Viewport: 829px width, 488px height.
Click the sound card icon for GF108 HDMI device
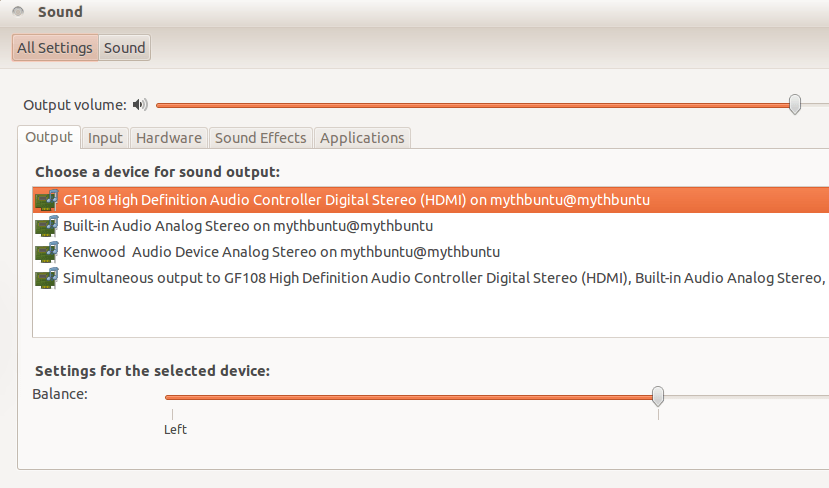pos(47,200)
